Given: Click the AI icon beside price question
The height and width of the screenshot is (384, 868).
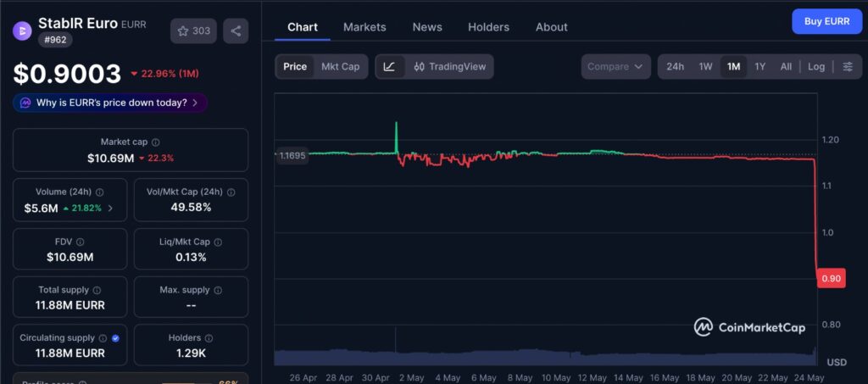Looking at the screenshot, I should [25, 103].
